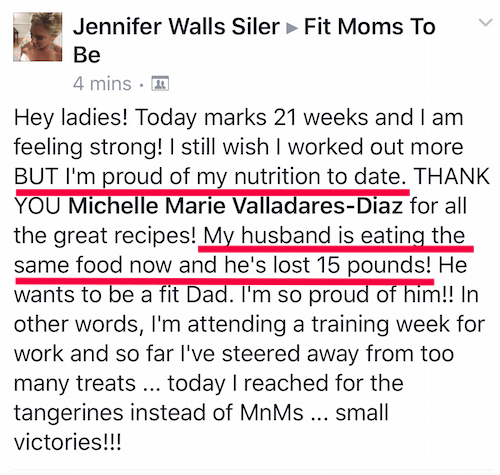Viewport: 500px width, 475px height.
Task: Click the word victories!!! ending the post
Action: [x=67, y=442]
